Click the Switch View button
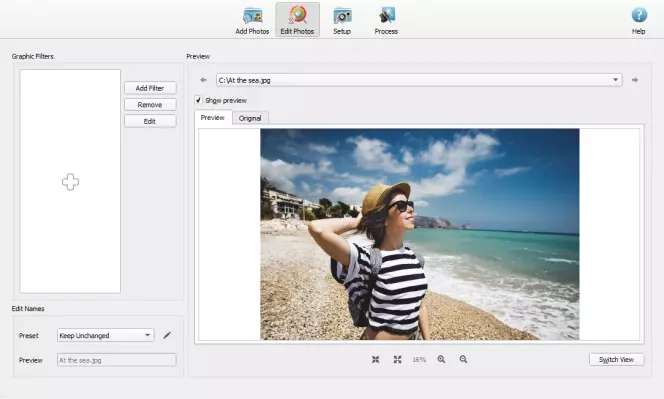This screenshot has width=664, height=399. coord(617,360)
